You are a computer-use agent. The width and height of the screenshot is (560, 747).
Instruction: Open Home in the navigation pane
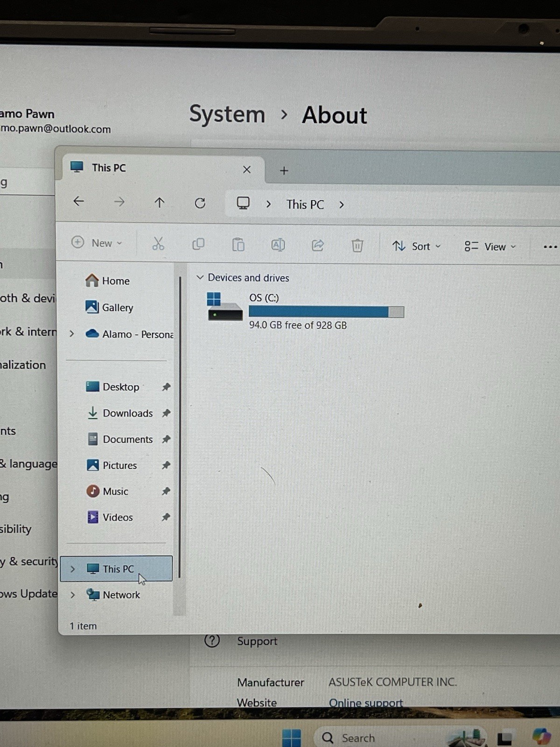coord(107,281)
